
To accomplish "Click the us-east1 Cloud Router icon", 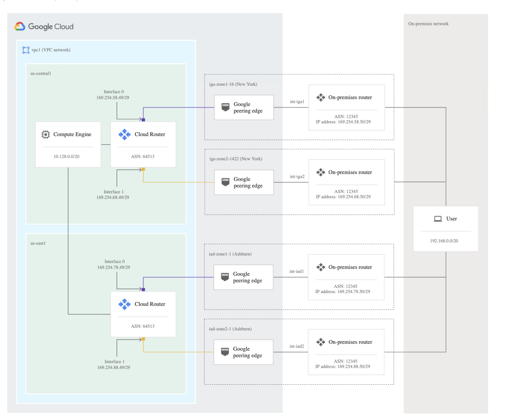I will [x=125, y=304].
